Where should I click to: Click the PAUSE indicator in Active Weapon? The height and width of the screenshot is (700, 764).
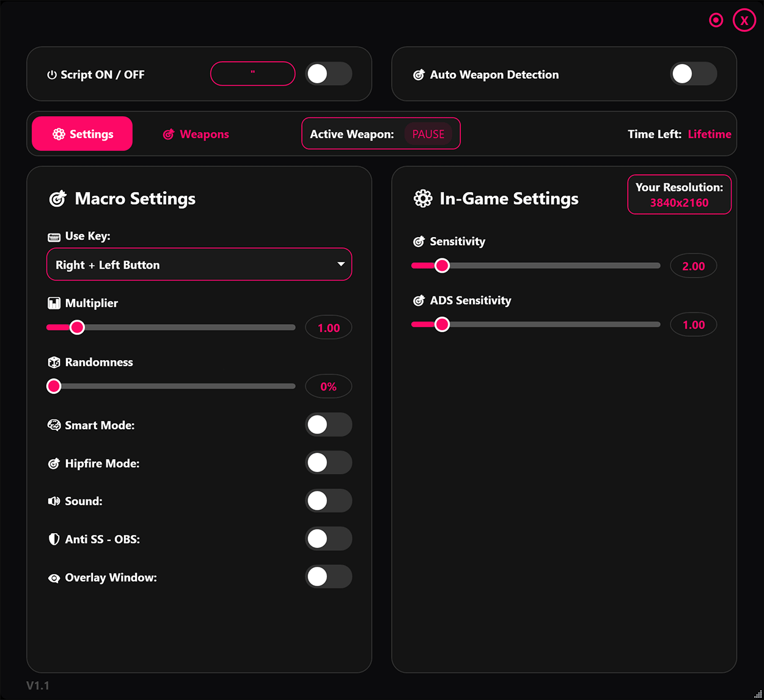pos(428,134)
